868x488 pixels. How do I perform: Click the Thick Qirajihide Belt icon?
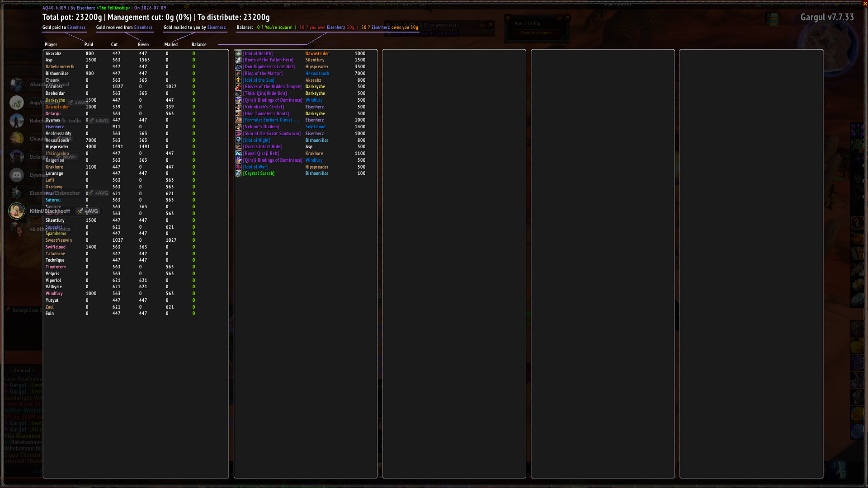tap(238, 94)
